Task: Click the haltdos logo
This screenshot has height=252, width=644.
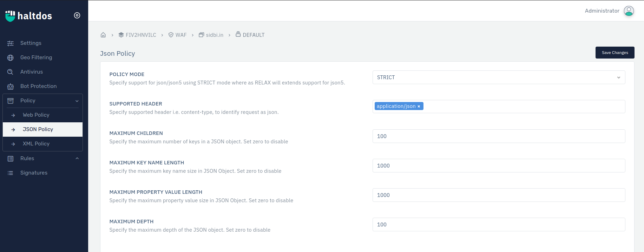Action: 28,16
